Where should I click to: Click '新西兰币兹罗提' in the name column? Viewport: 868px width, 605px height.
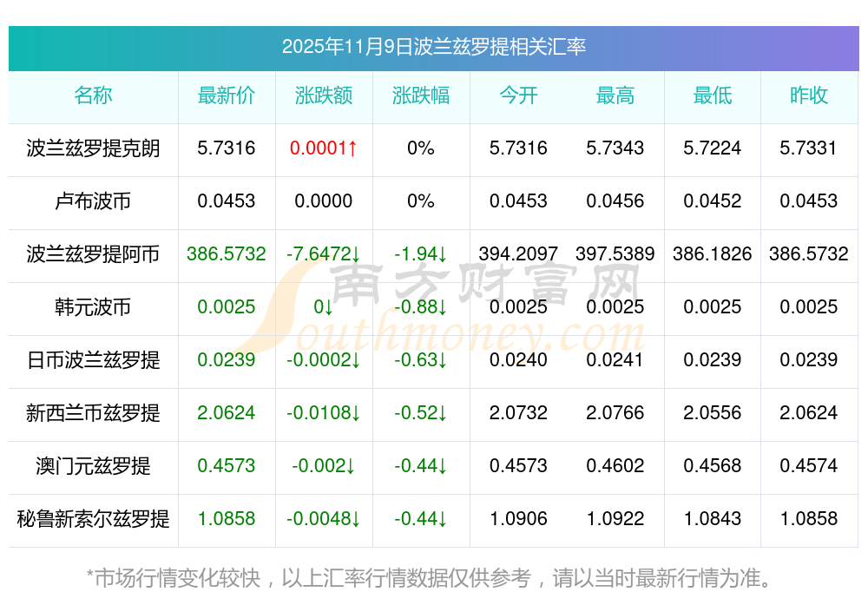93,413
